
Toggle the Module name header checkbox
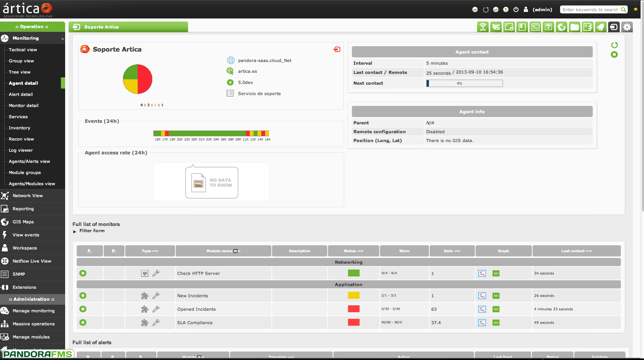coord(235,251)
